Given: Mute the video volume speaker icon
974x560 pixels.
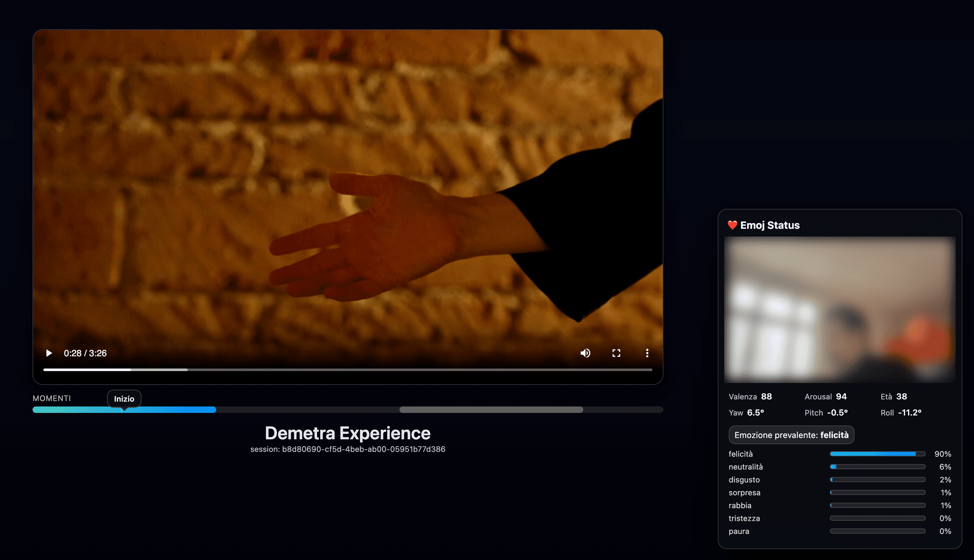Looking at the screenshot, I should point(585,353).
